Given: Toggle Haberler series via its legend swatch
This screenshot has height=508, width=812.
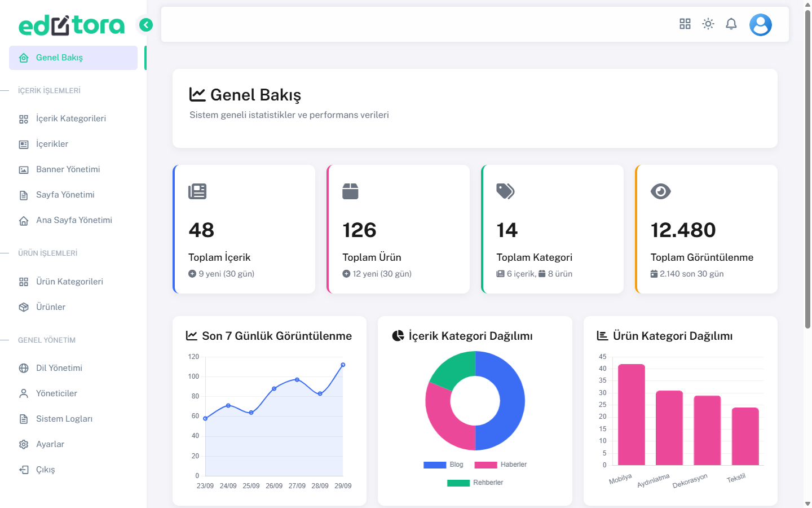Looking at the screenshot, I should click(486, 465).
